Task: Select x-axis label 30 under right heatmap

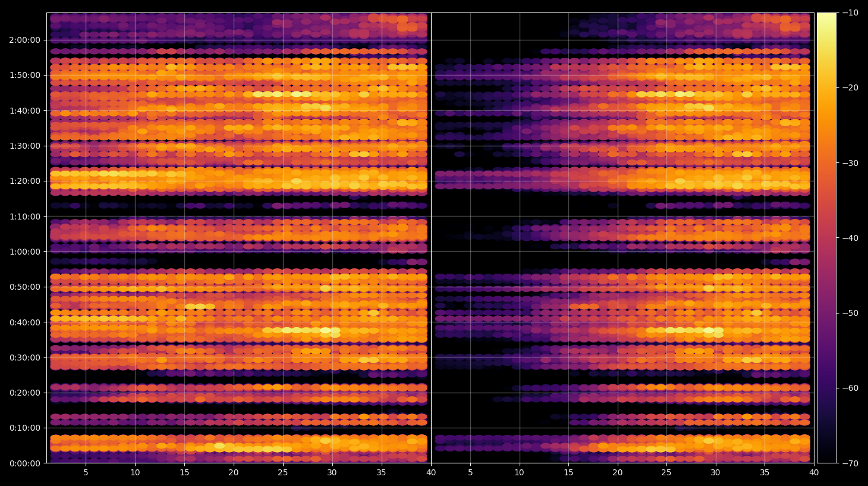Action: point(715,473)
